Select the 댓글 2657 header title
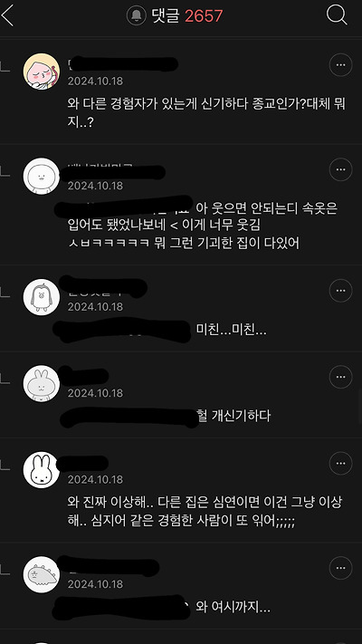362x644 pixels. point(187,16)
